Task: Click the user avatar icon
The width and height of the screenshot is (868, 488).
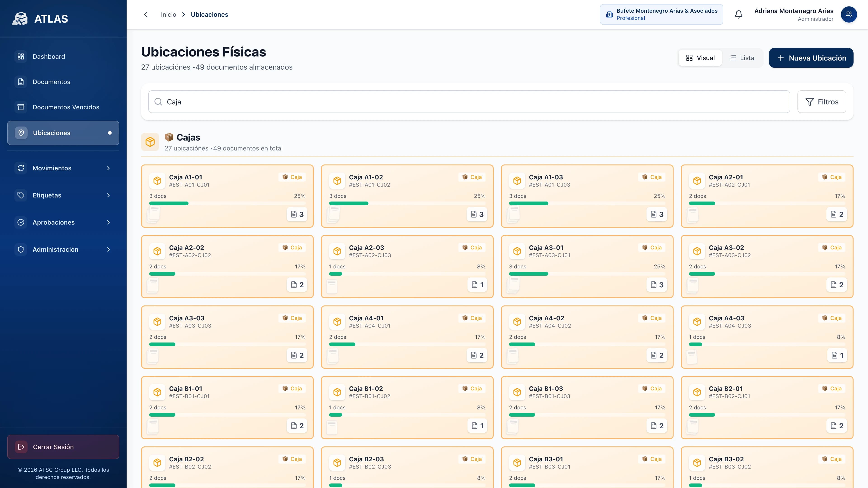Action: pyautogui.click(x=849, y=14)
